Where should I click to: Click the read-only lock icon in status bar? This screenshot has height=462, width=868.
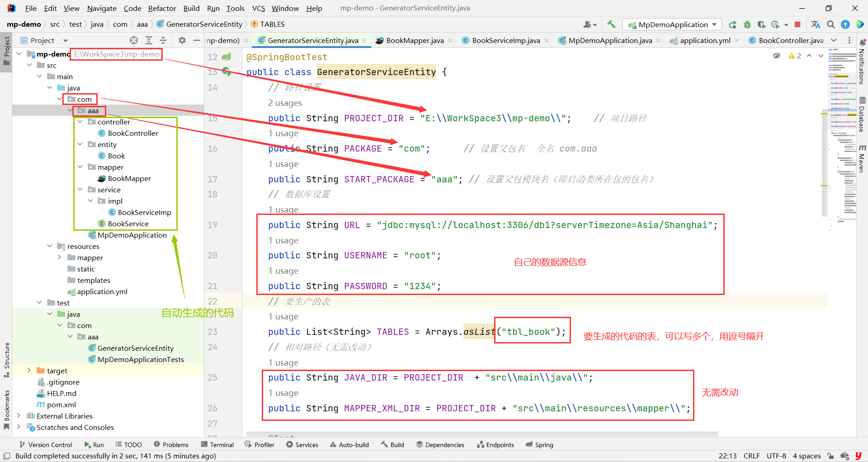pos(830,456)
